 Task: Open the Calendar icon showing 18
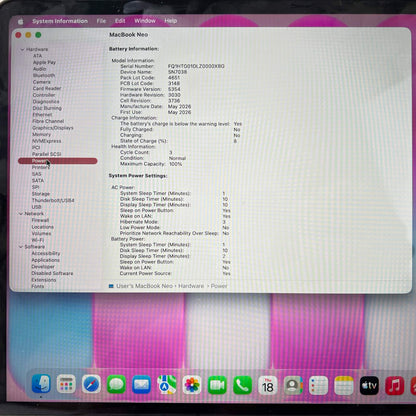click(x=268, y=385)
